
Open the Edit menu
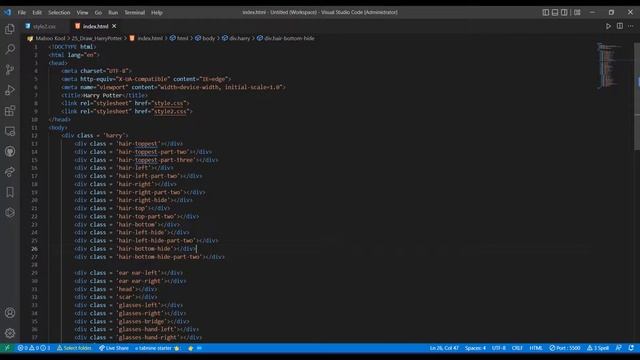[37, 13]
